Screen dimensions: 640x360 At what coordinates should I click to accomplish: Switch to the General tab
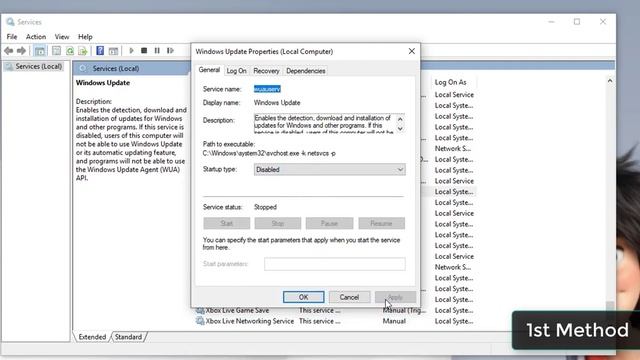[209, 70]
